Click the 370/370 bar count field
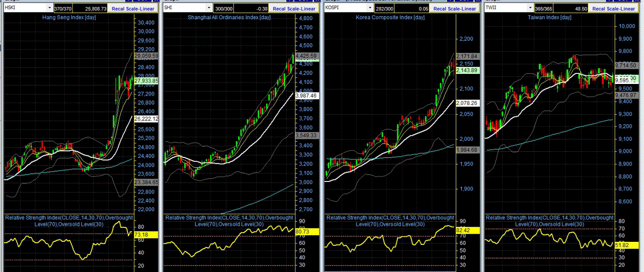The height and width of the screenshot is (272, 644). pos(64,8)
